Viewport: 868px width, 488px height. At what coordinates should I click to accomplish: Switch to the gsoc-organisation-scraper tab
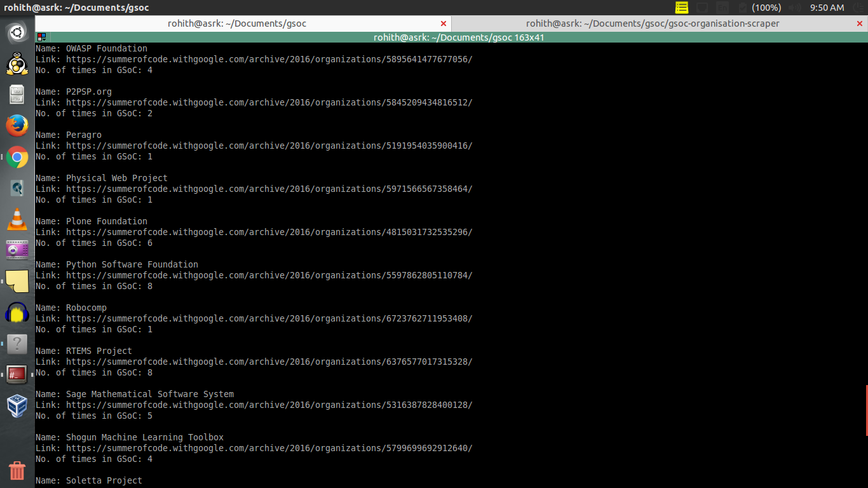(653, 24)
